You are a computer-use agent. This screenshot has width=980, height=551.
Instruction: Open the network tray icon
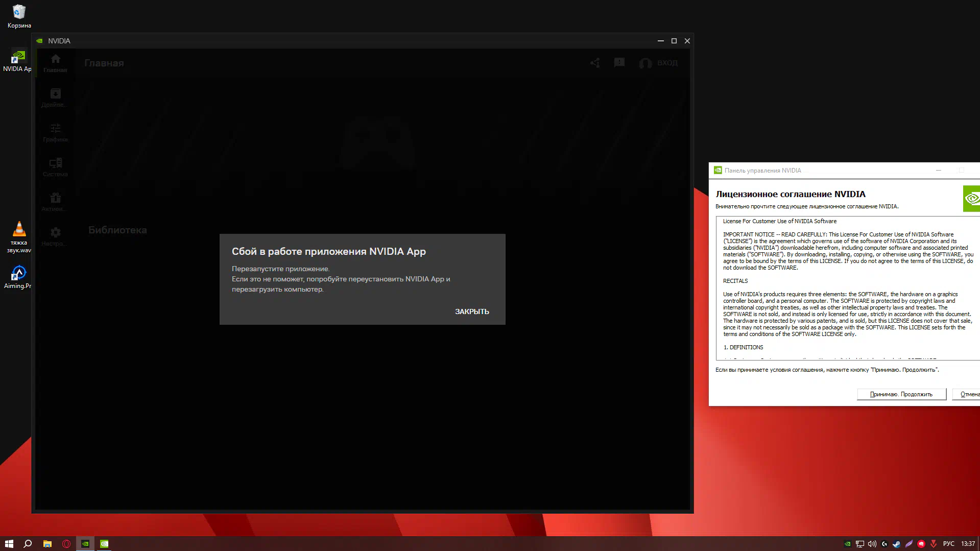pyautogui.click(x=860, y=544)
